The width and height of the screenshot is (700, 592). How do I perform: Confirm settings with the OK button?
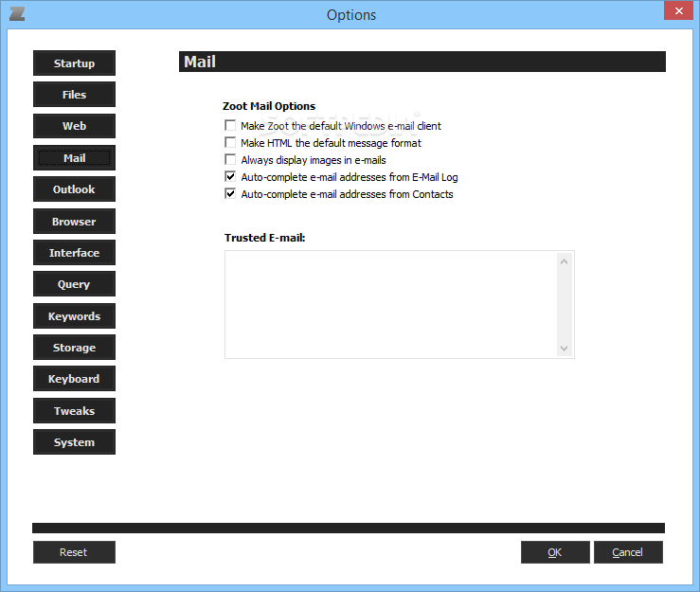point(555,552)
